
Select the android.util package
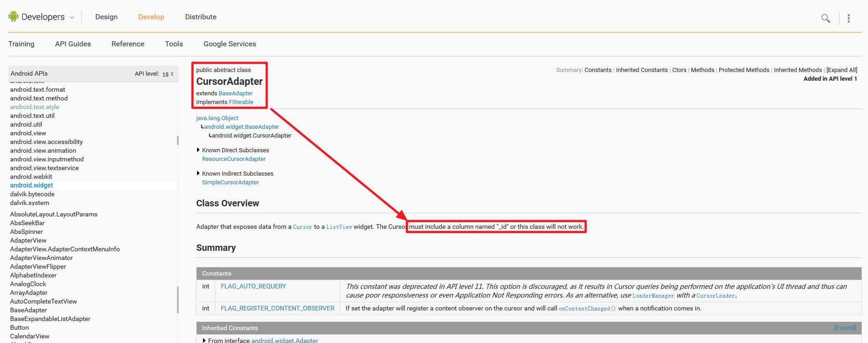click(x=26, y=124)
